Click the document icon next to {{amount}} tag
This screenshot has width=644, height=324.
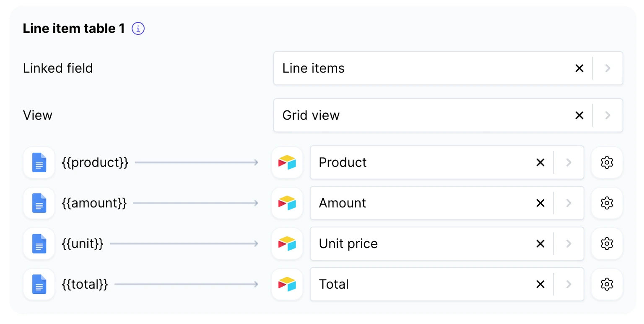(39, 203)
